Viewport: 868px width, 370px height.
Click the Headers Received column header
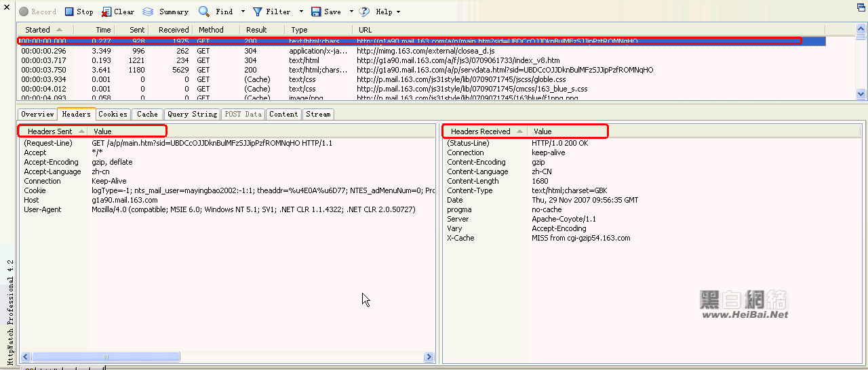point(486,131)
